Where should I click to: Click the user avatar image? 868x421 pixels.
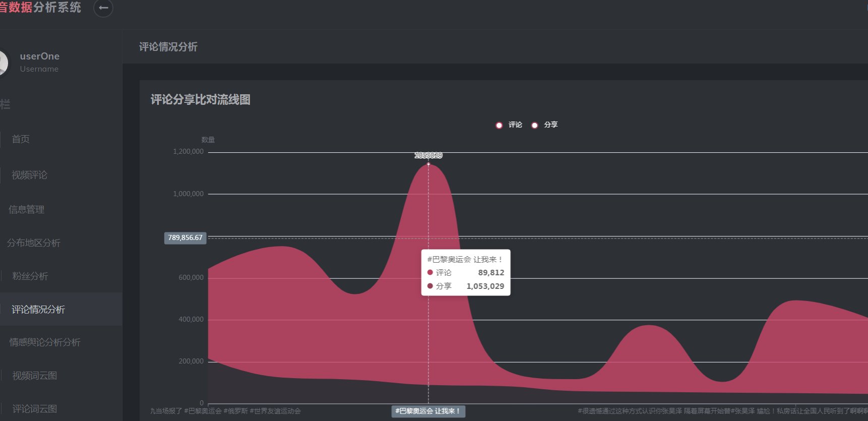click(x=3, y=63)
